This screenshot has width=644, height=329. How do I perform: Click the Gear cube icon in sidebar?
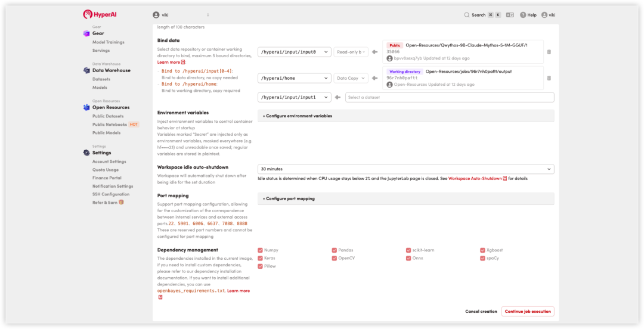[86, 33]
